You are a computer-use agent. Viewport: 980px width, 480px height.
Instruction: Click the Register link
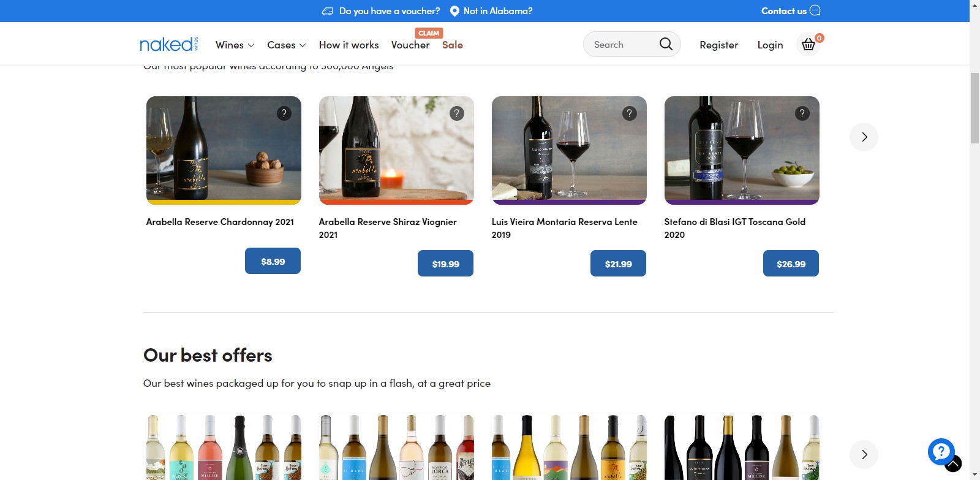pos(718,45)
